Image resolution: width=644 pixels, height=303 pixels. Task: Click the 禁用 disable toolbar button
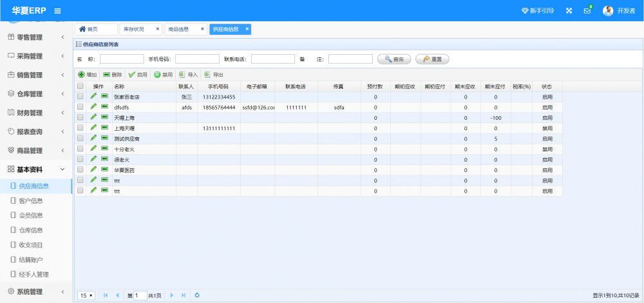[163, 75]
